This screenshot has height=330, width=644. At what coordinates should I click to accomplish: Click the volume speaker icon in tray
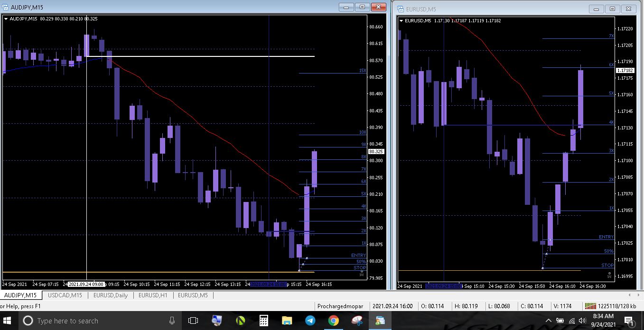pos(583,321)
